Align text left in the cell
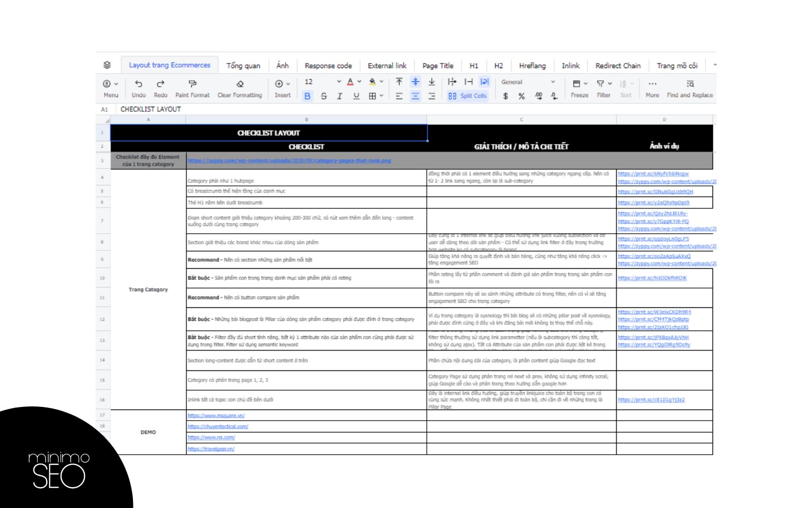812x508 pixels. tap(399, 96)
